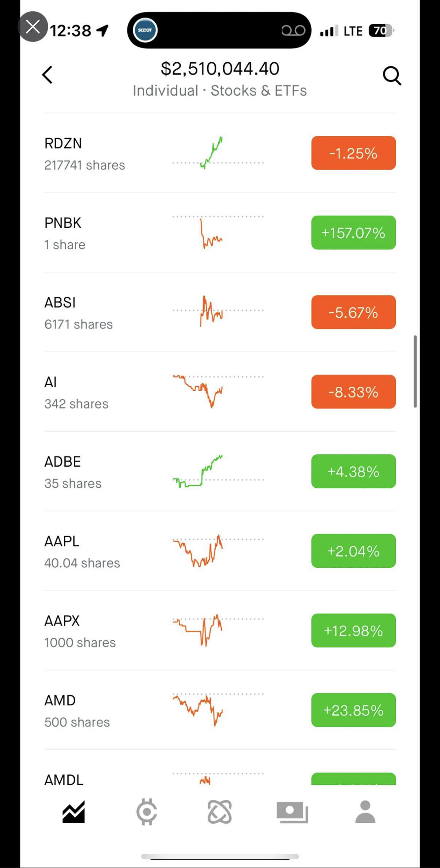
Task: Toggle AMD +23.85% display badge
Action: point(353,710)
